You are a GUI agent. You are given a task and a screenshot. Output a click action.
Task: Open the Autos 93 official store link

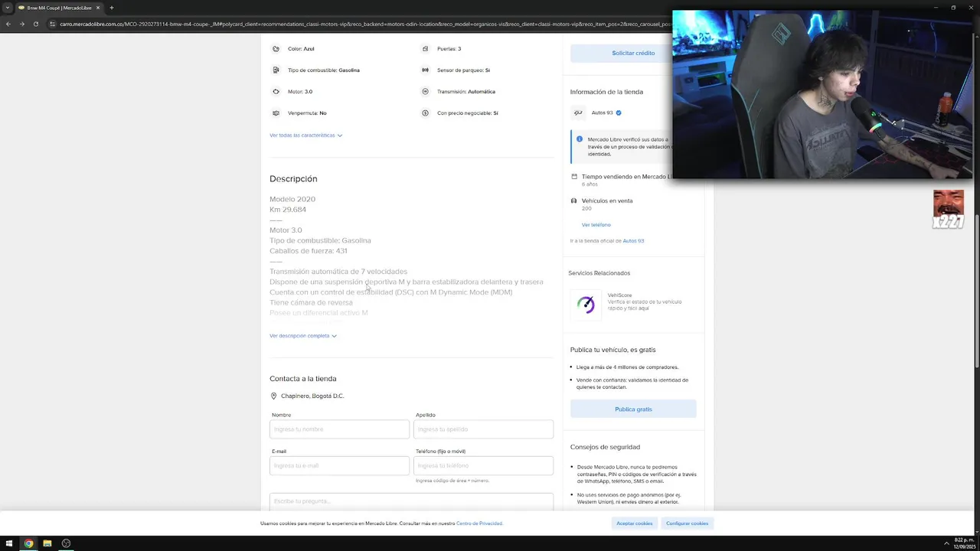click(x=633, y=241)
